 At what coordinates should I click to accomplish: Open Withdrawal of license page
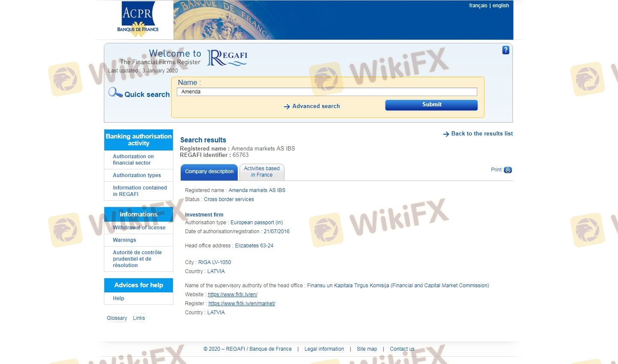click(x=139, y=228)
